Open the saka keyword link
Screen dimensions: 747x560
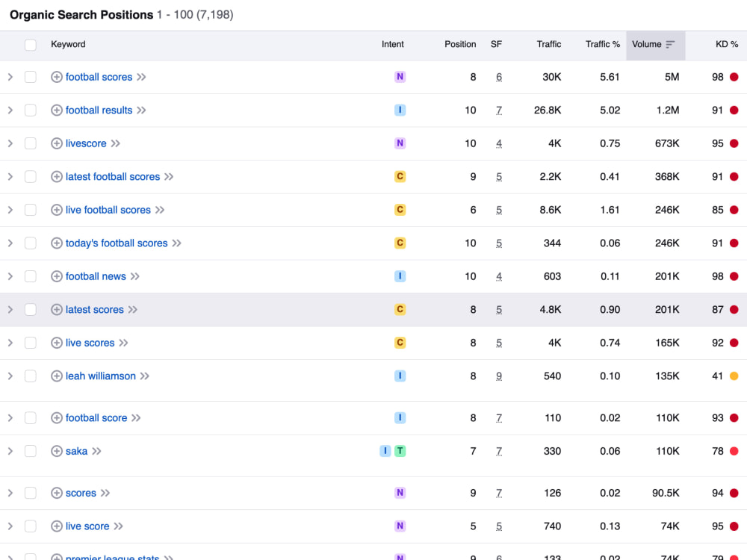[77, 451]
